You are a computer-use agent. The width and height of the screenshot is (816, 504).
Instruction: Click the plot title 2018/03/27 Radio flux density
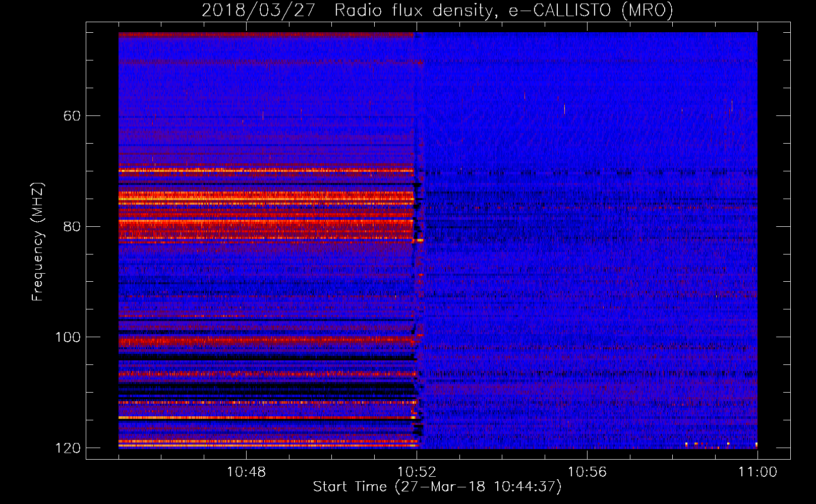pos(437,11)
